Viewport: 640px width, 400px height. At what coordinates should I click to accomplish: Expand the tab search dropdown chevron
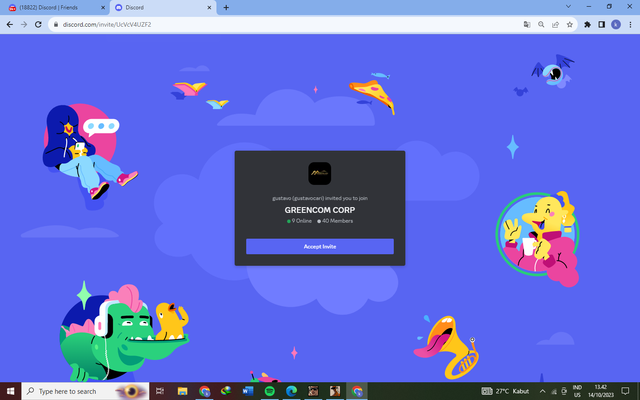pos(568,7)
